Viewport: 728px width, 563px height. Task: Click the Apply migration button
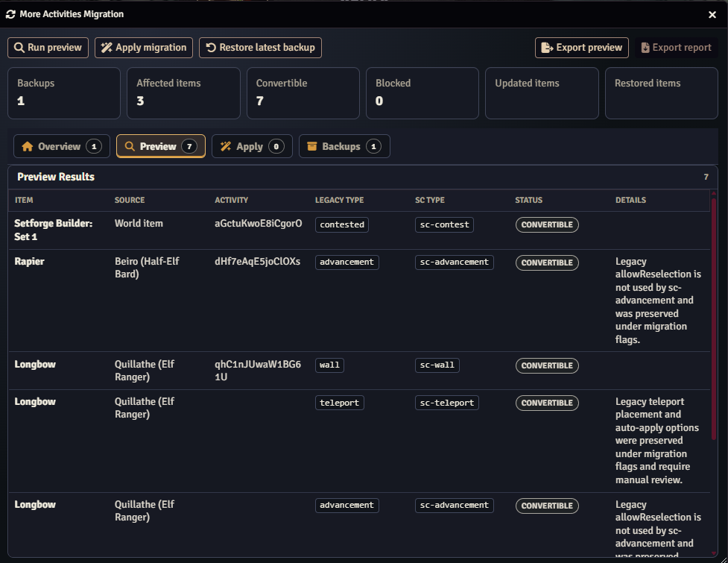pyautogui.click(x=144, y=48)
